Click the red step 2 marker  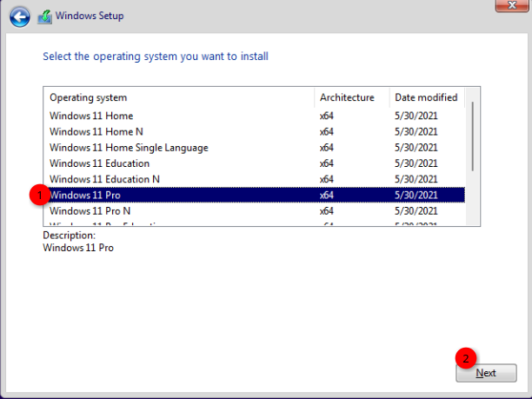pos(465,359)
